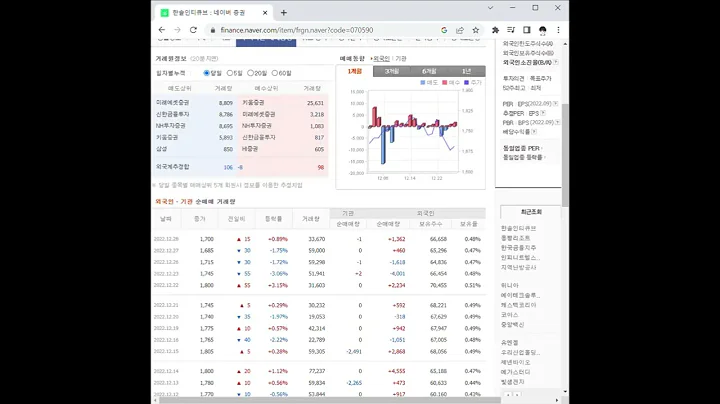Image resolution: width=720 pixels, height=404 pixels.
Task: Show 외국인 trading trend chart
Action: coord(381,59)
